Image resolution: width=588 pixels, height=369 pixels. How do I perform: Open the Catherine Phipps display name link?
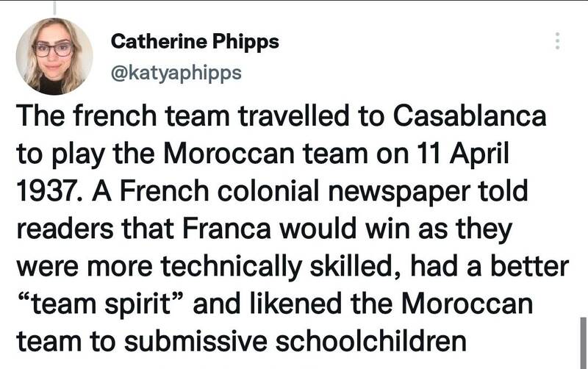pyautogui.click(x=195, y=42)
